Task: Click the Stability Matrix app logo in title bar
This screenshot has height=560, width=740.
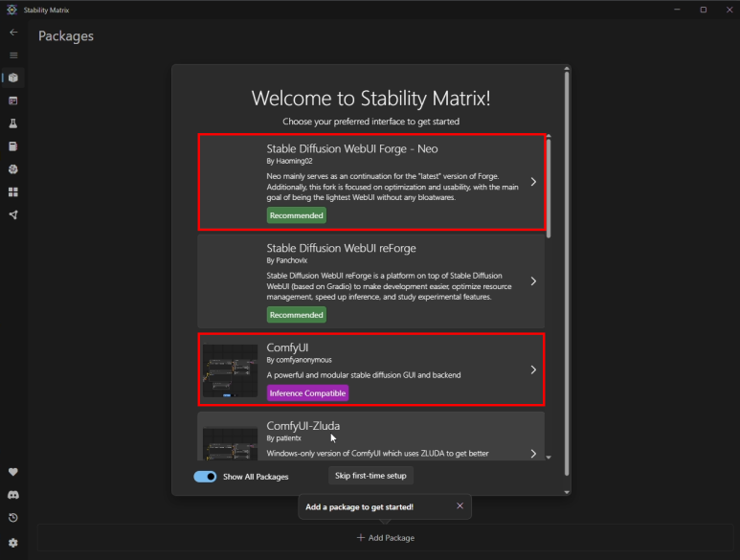Action: pyautogui.click(x=11, y=10)
